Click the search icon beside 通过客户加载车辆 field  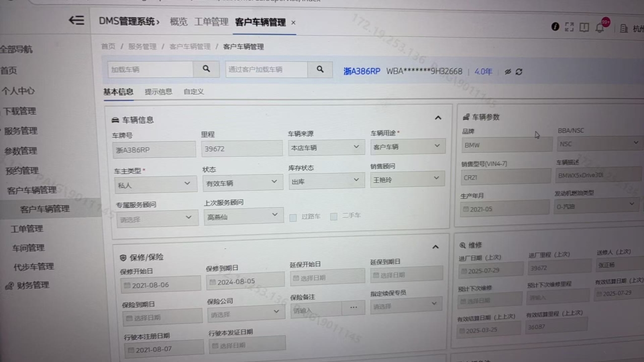click(x=320, y=70)
